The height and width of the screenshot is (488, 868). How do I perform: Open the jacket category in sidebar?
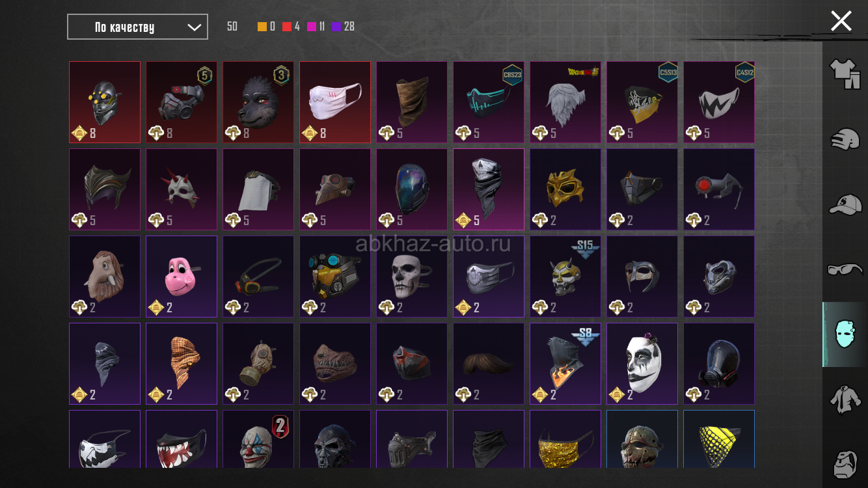tap(845, 399)
